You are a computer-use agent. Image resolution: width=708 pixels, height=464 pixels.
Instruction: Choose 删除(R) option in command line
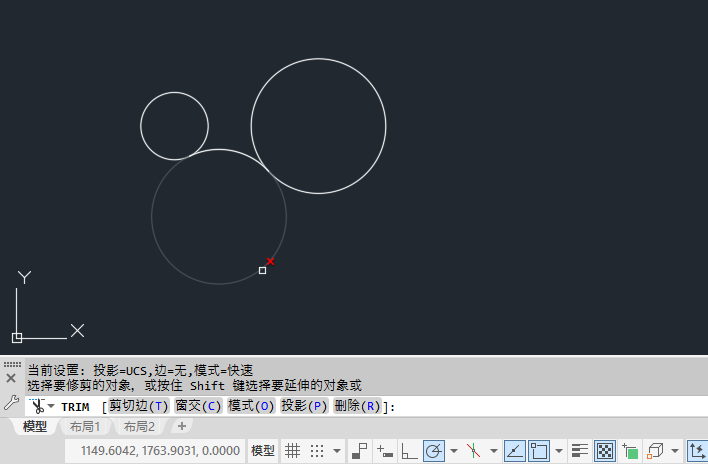[357, 406]
